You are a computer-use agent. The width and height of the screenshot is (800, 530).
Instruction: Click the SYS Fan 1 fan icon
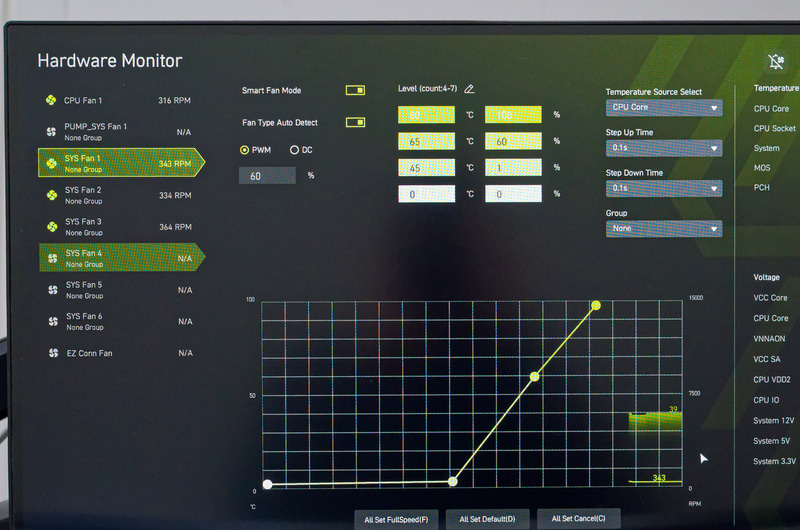coord(52,163)
